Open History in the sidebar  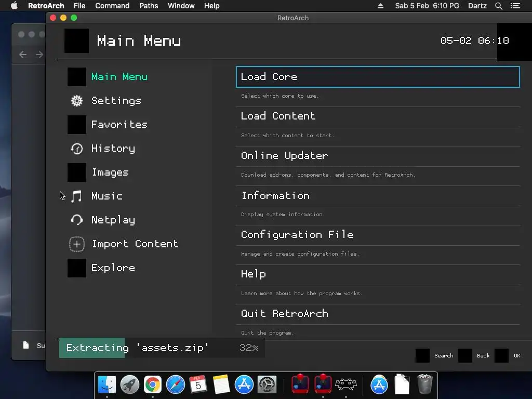[x=113, y=149]
